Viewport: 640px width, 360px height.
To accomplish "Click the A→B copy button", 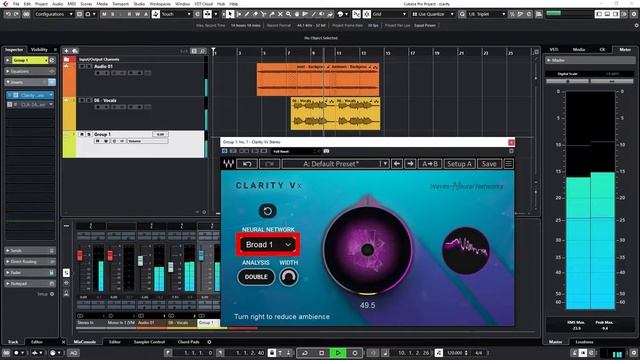I will coord(430,164).
